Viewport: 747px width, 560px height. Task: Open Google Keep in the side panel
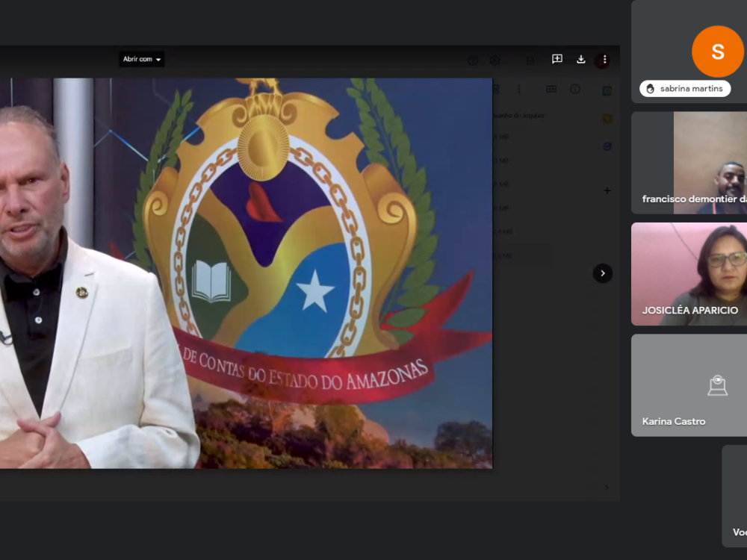tap(607, 119)
